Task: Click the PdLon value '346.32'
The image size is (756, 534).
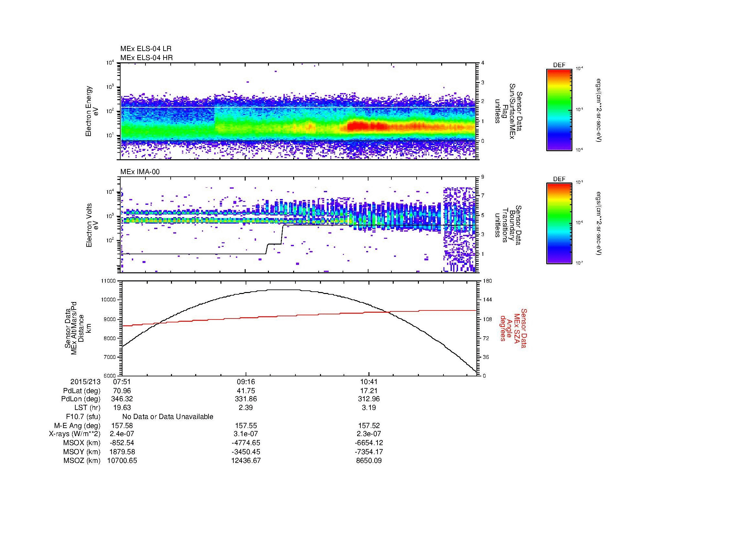Action: [122, 399]
